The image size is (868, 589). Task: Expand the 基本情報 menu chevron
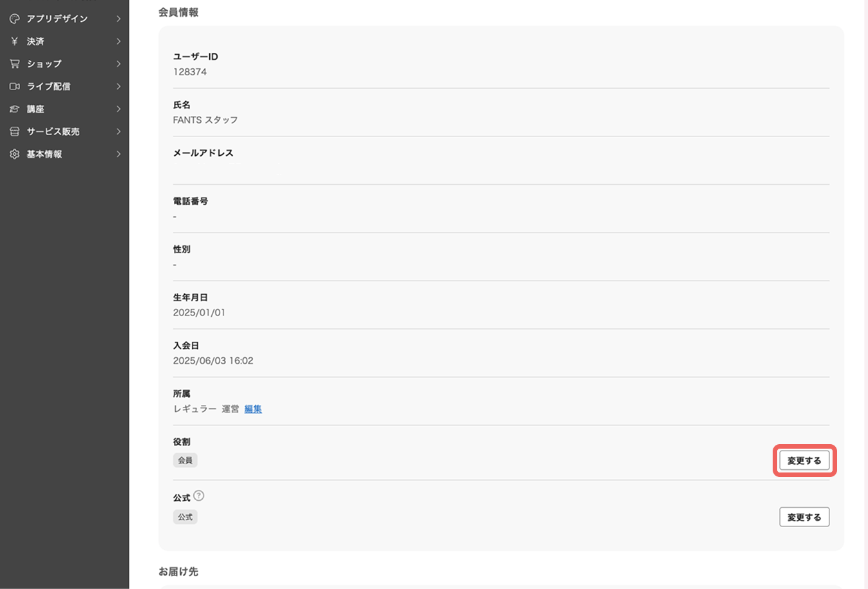tap(118, 154)
